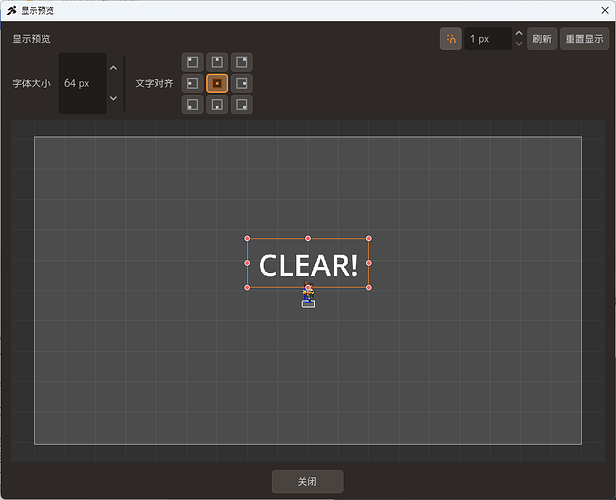Select top-center text alignment icon

pos(217,62)
